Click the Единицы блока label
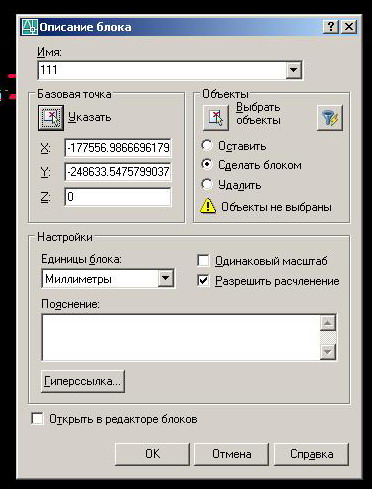Screen dimensions: 372x489 click(x=81, y=259)
